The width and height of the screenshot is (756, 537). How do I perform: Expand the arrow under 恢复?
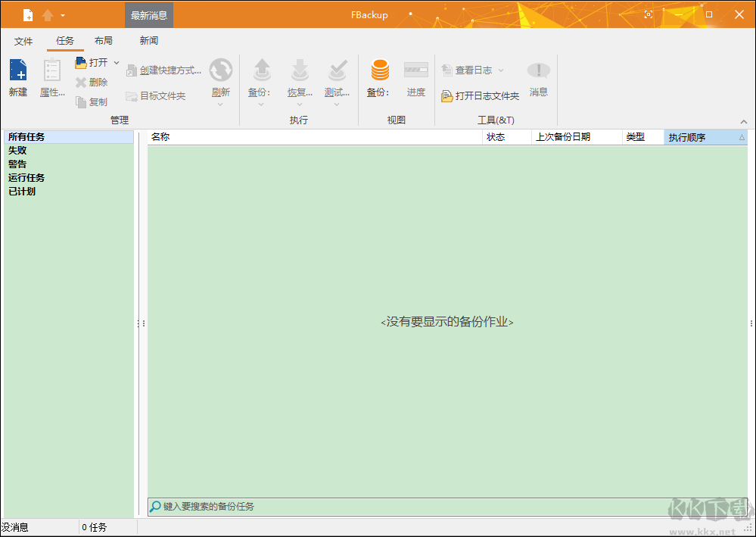pyautogui.click(x=300, y=105)
